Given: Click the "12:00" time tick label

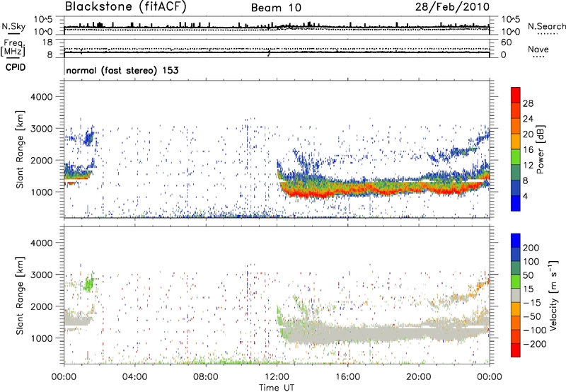Looking at the screenshot, I should pos(277,377).
